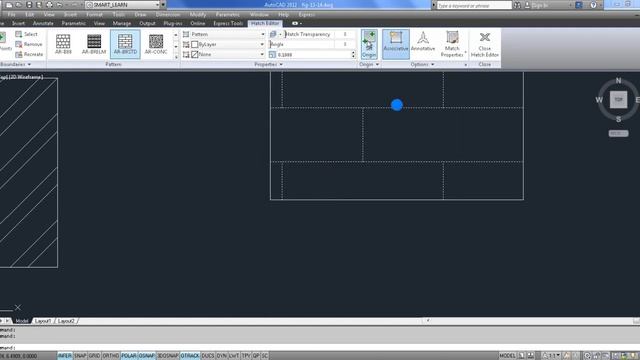Viewport: 640px width, 360px height.
Task: Expand the hatch pattern gallery list
Action: (176, 57)
